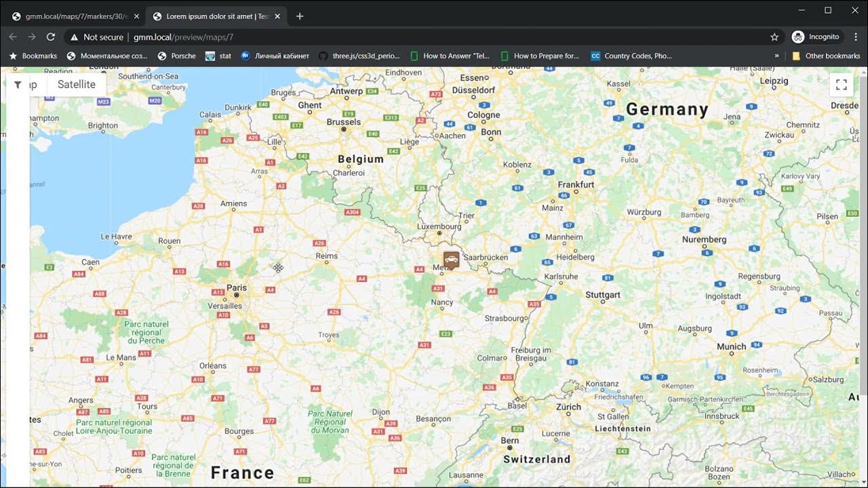
Task: Open the Porsche bookmark
Action: click(177, 56)
